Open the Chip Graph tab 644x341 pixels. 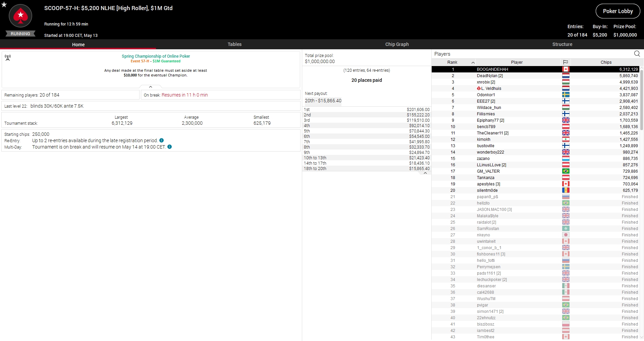397,44
